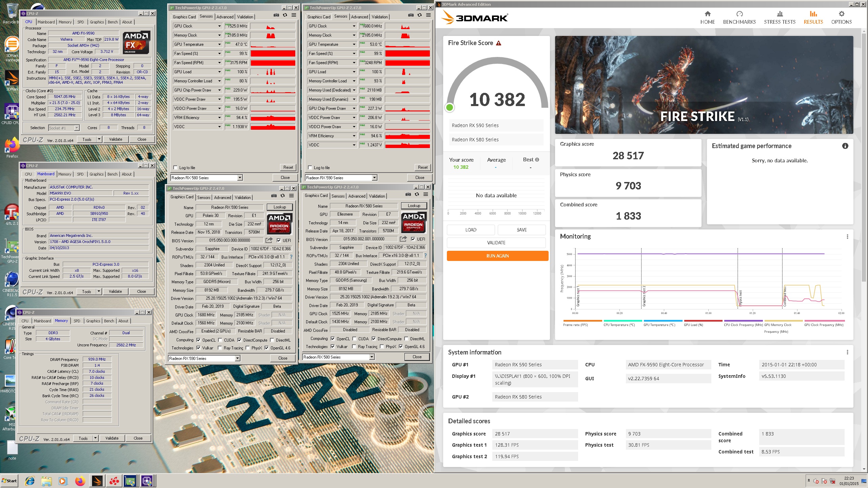The height and width of the screenshot is (488, 868).
Task: Expand Fan Speed (RPM) dropdown in RX 590 Sensors
Action: 354,63
